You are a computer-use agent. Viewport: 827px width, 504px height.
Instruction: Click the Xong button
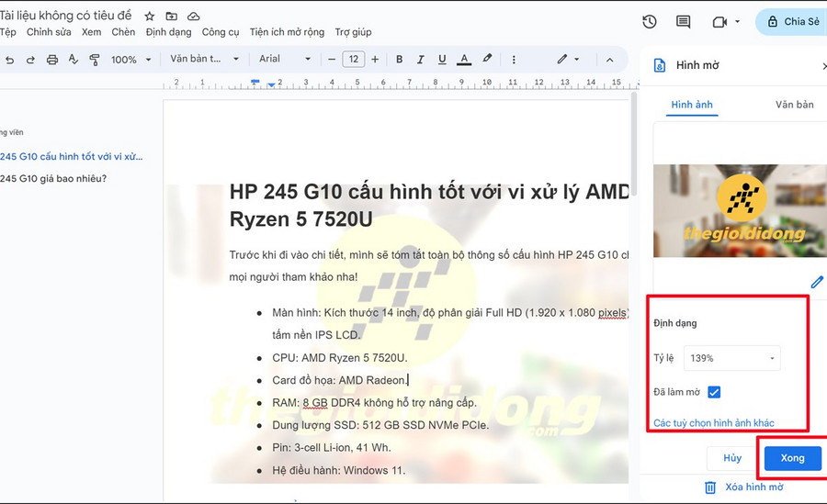coord(793,458)
